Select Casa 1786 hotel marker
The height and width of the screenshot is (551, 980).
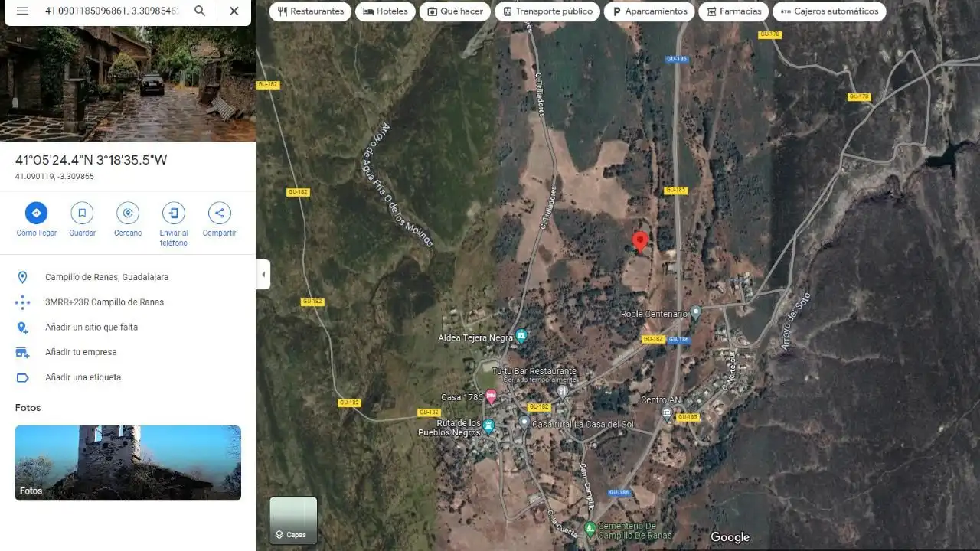coord(491,396)
